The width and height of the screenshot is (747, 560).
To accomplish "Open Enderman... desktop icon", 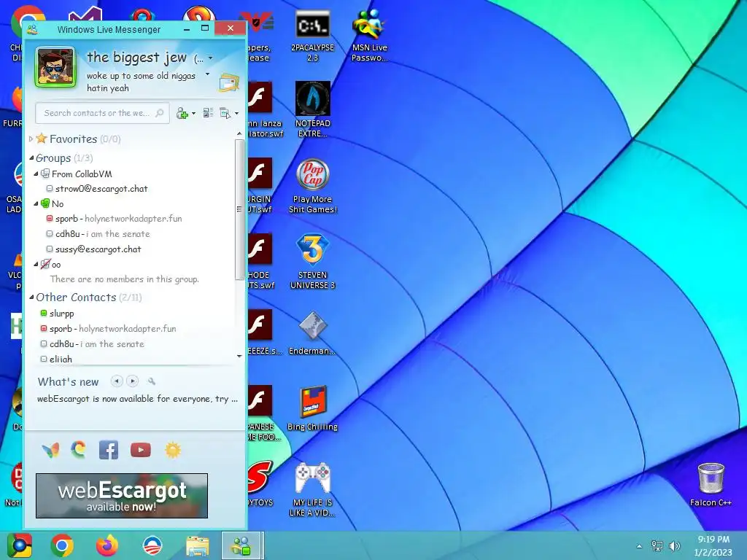I will coord(312,333).
